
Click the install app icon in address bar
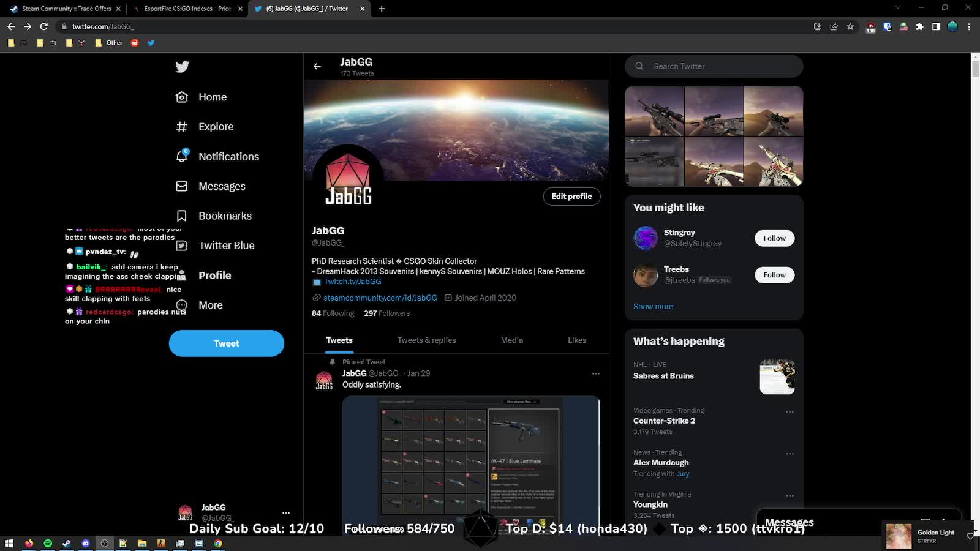point(817,26)
